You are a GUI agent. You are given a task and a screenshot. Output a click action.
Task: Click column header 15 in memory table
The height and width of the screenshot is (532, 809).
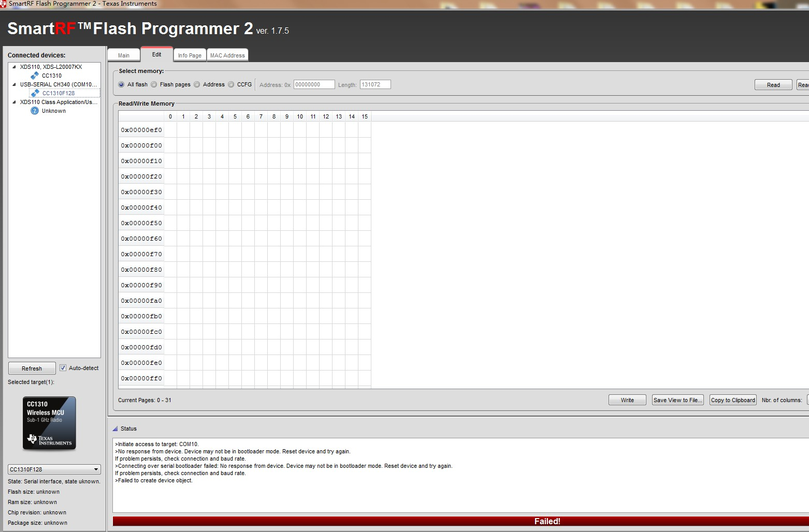point(365,116)
